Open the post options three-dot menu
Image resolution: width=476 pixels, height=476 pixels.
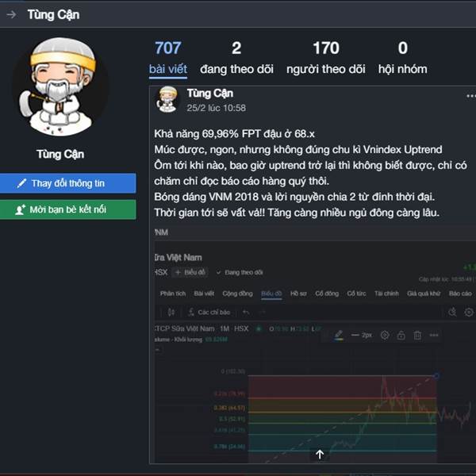[x=470, y=96]
